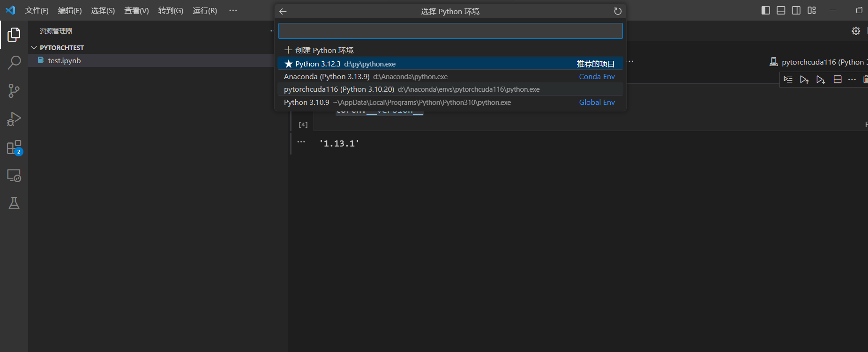
Task: Split the cell icon in cell toolbar
Action: pos(838,80)
